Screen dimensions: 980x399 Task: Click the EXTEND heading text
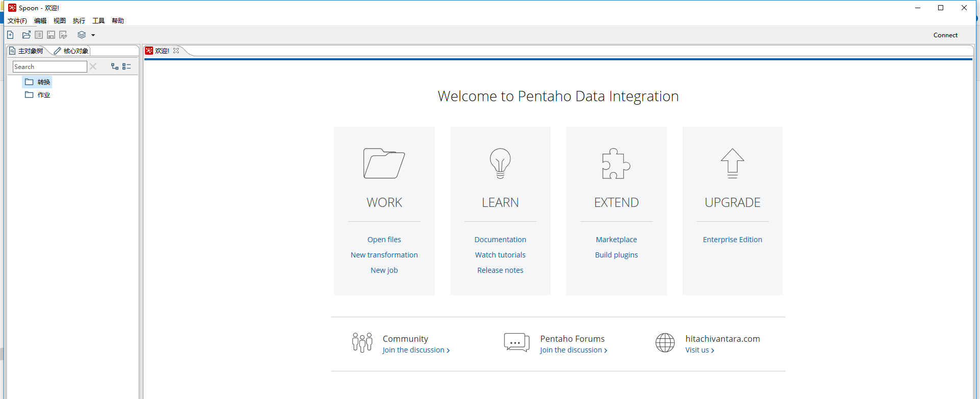[x=617, y=202]
